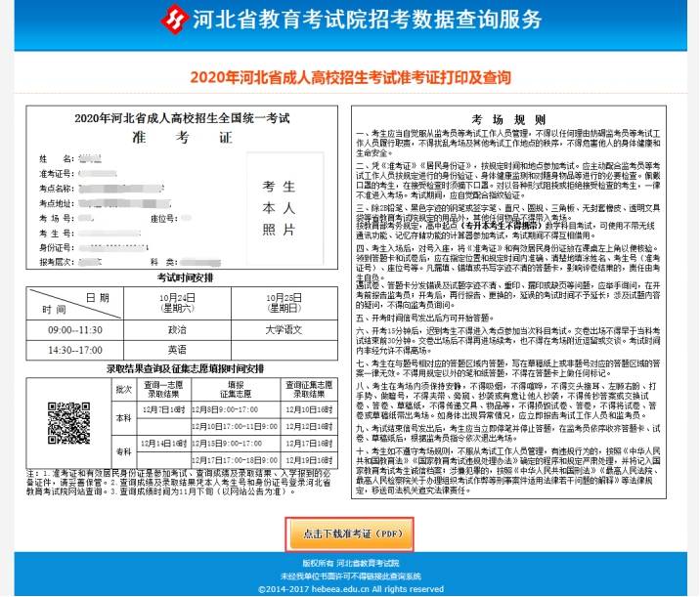The height and width of the screenshot is (597, 700).
Task: Click the 10月25日 Sunday date cell
Action: (x=284, y=304)
